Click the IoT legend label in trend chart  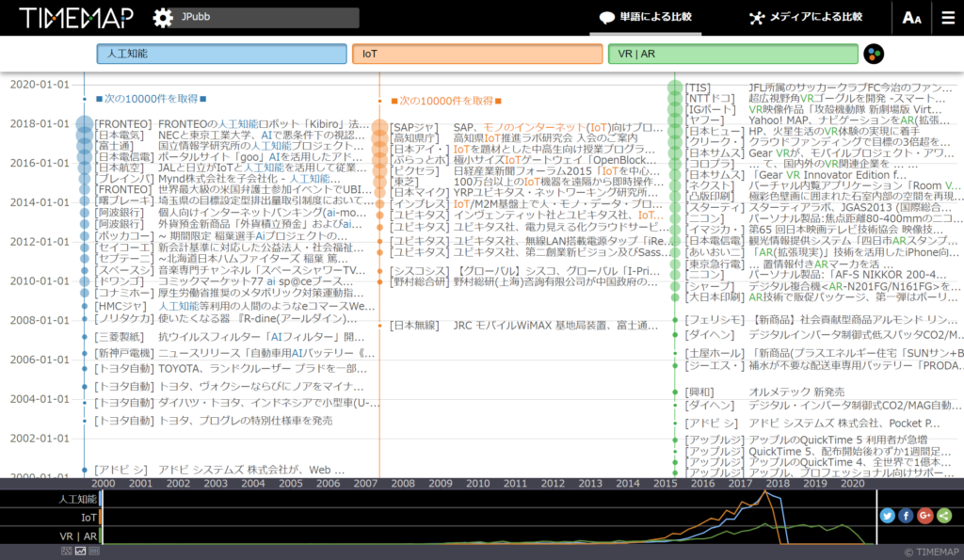pos(89,518)
